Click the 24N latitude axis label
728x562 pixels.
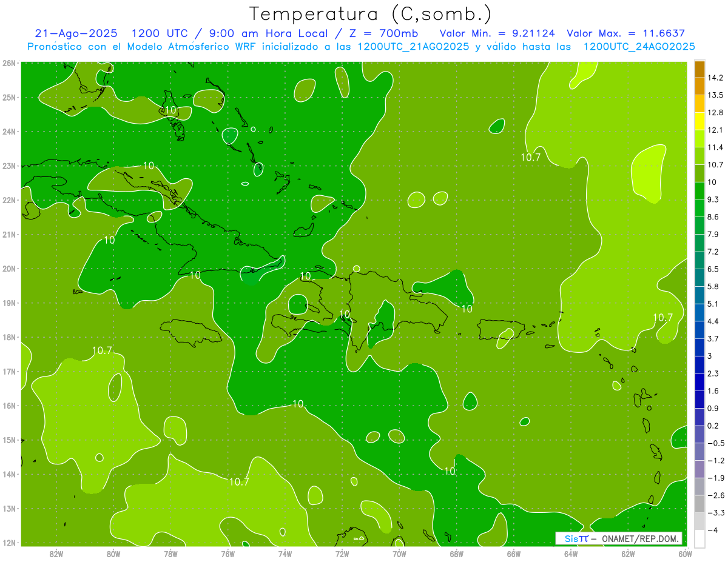coord(8,132)
